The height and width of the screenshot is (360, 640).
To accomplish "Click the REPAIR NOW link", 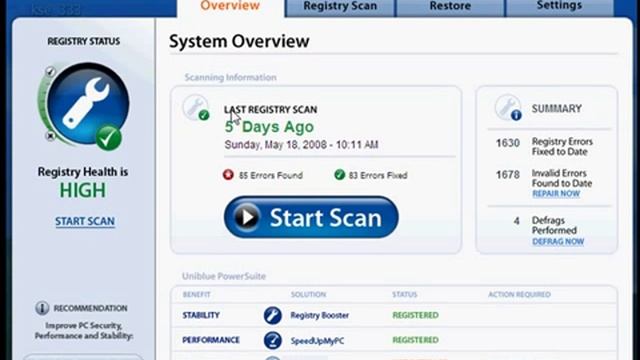I will pos(556,194).
